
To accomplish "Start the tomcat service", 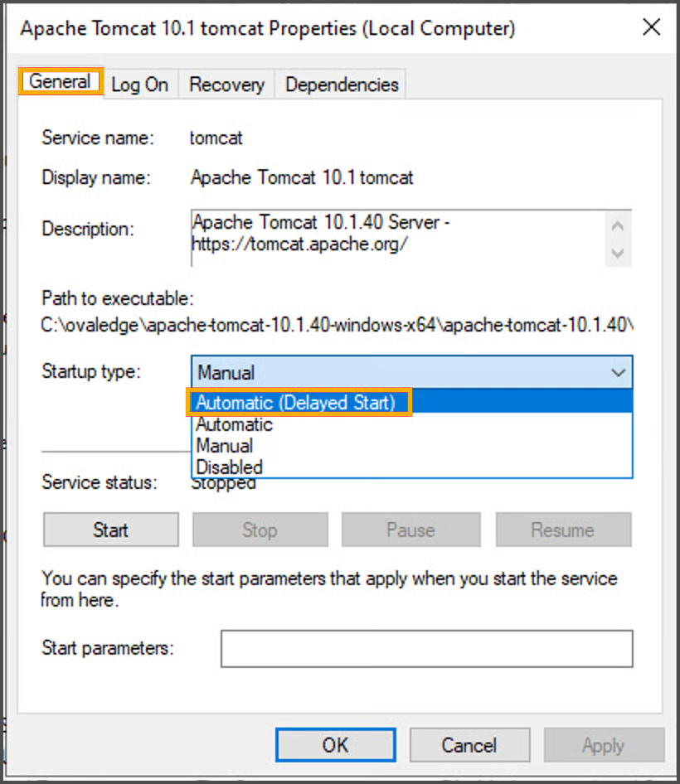I will point(110,530).
